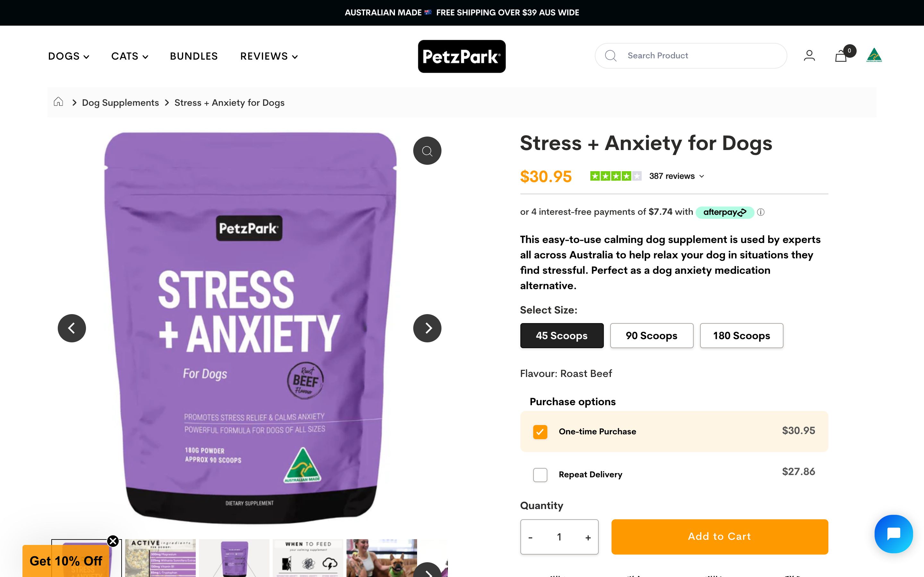Viewport: 924px width, 577px height.
Task: Follow the Dog Supplements breadcrumb link
Action: click(120, 103)
